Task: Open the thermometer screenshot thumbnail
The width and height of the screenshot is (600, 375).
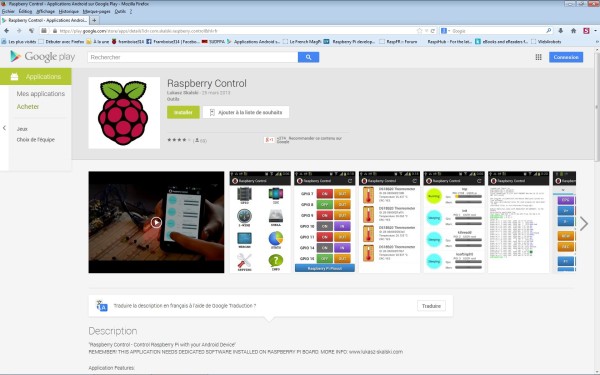Action: [389, 222]
